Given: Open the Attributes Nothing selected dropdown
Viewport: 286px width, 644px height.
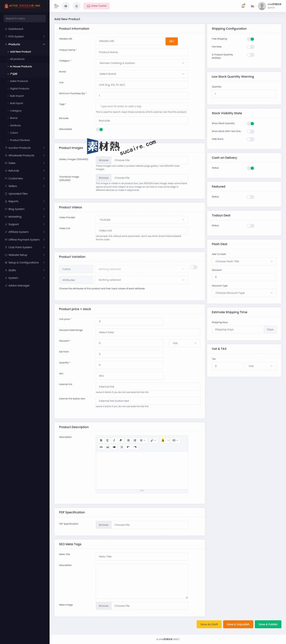Looking at the screenshot, I should (142, 280).
